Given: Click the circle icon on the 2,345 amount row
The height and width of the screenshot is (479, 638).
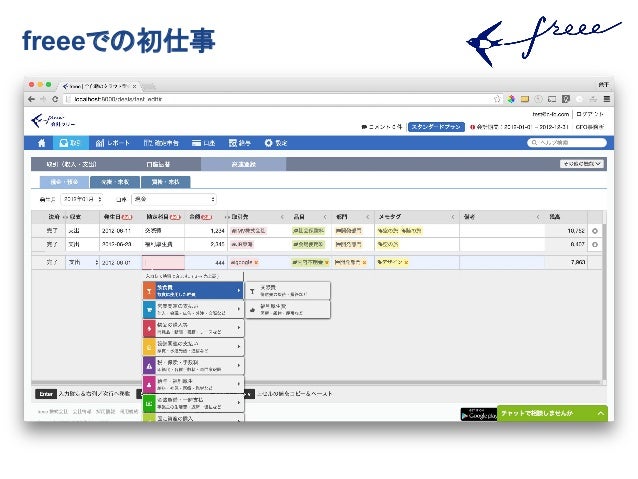Looking at the screenshot, I should [x=595, y=245].
